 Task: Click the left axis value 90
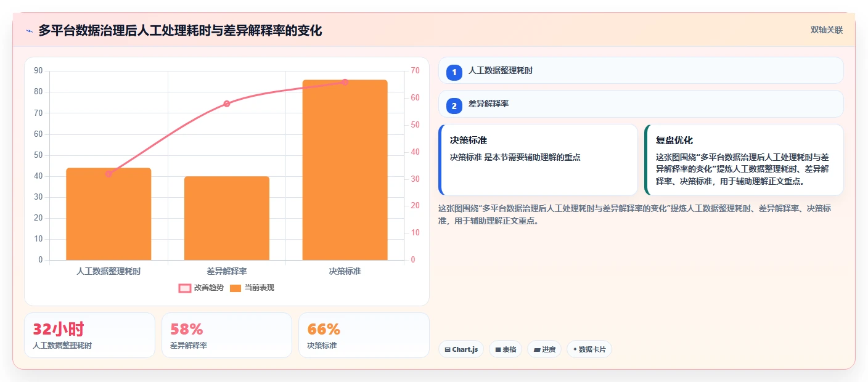pyautogui.click(x=38, y=71)
